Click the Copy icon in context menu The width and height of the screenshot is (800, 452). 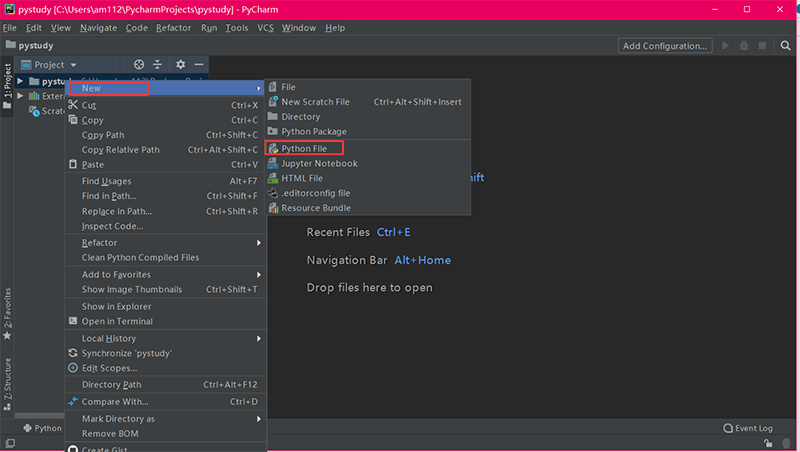pyautogui.click(x=73, y=119)
